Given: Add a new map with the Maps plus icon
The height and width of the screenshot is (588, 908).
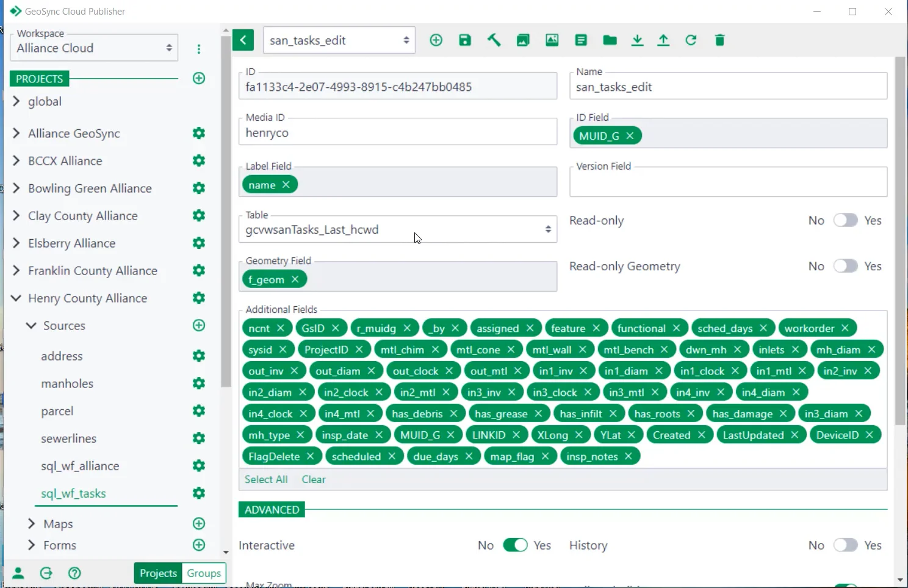Looking at the screenshot, I should point(199,523).
